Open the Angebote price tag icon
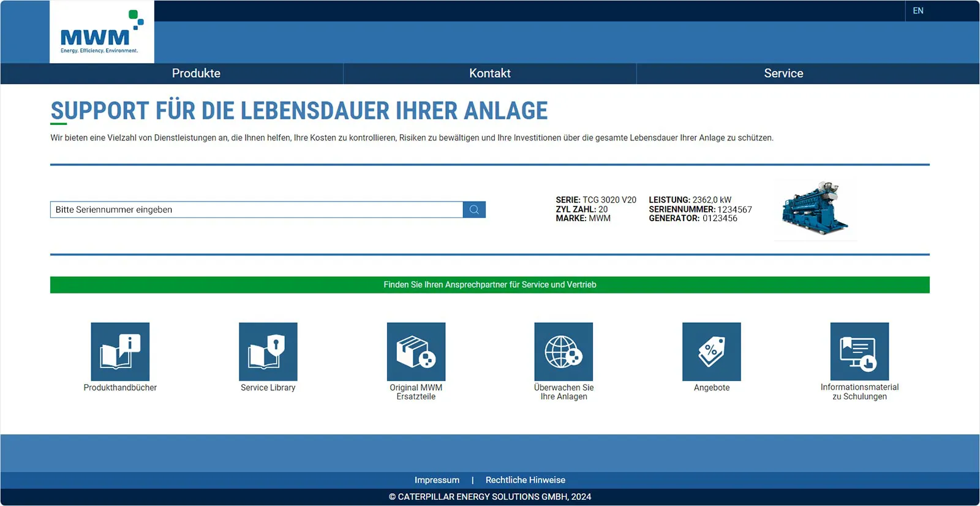 click(x=712, y=352)
